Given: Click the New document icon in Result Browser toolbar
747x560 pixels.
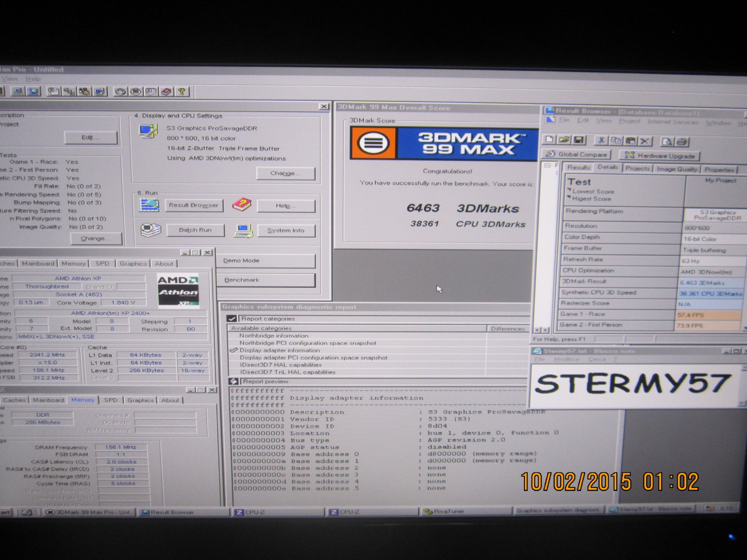Looking at the screenshot, I should pyautogui.click(x=550, y=140).
